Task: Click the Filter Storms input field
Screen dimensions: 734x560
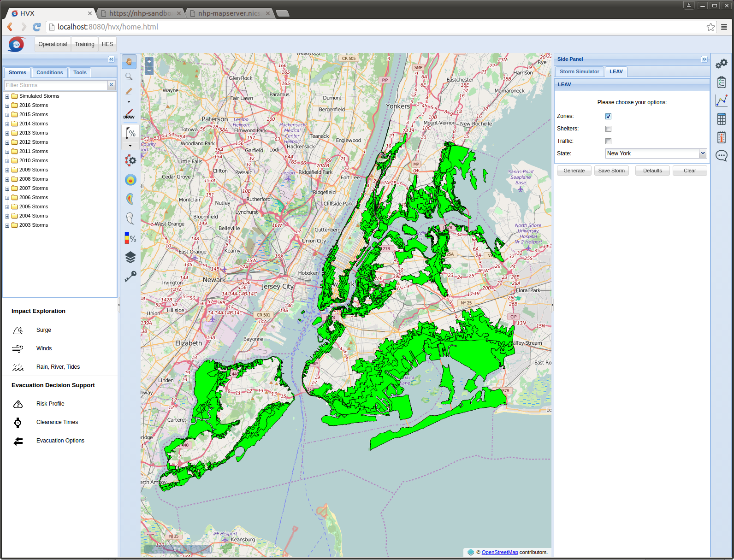Action: point(56,85)
